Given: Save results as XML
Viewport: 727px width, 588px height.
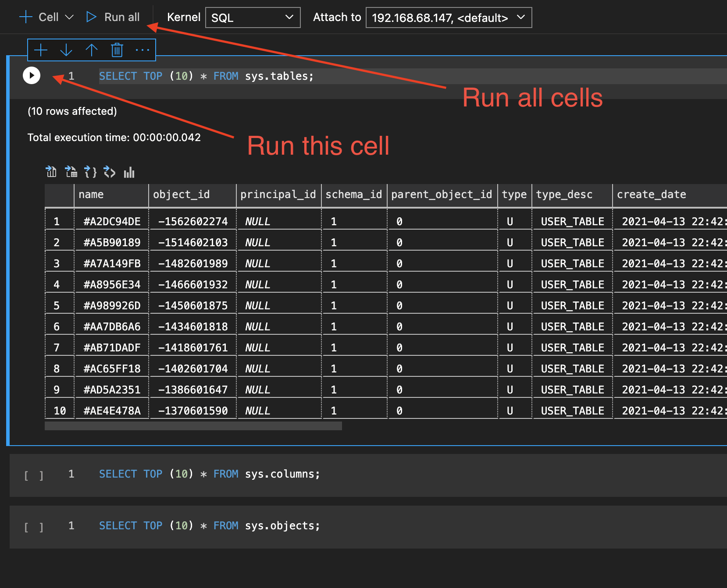Looking at the screenshot, I should [109, 172].
